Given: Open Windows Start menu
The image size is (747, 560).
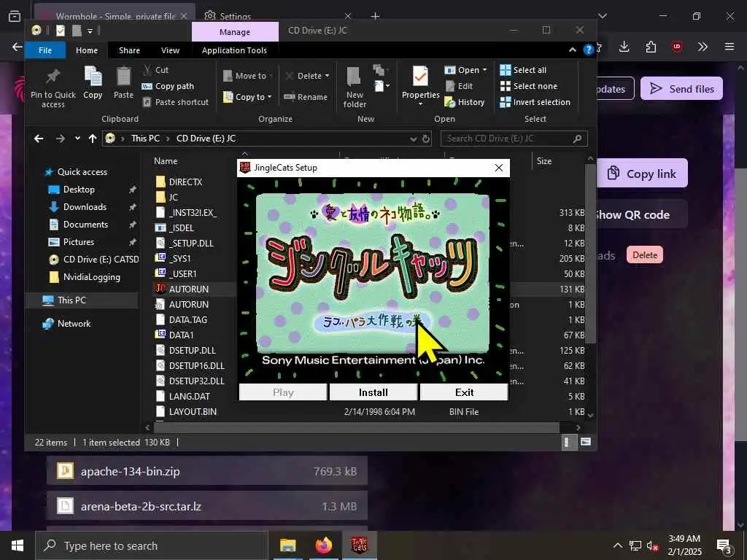Looking at the screenshot, I should coord(18,545).
